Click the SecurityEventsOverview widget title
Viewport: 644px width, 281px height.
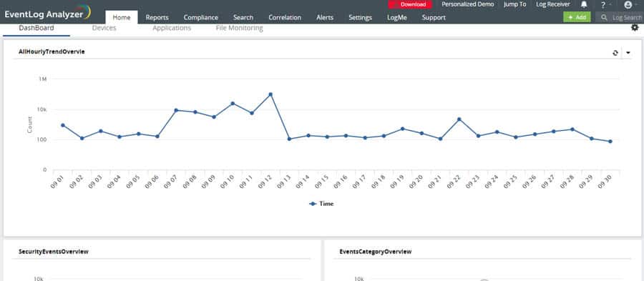(54, 252)
